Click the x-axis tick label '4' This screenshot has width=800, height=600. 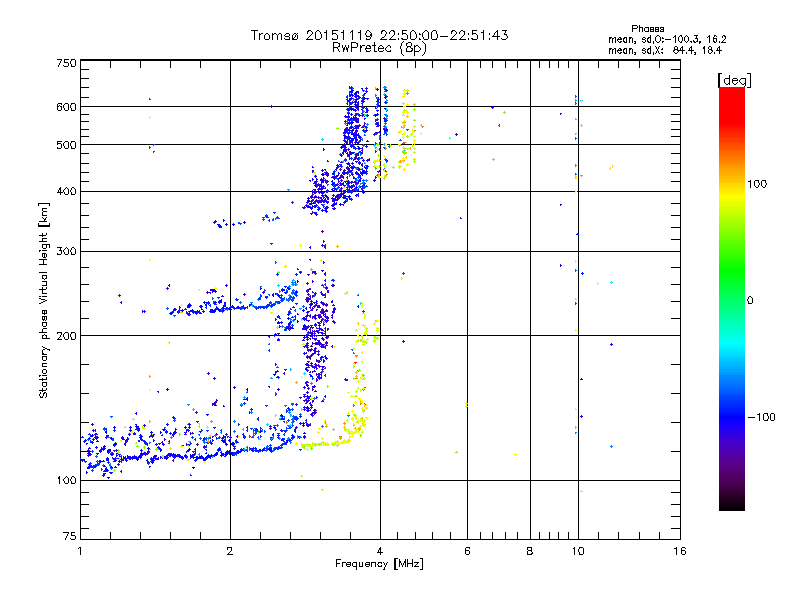coord(380,551)
